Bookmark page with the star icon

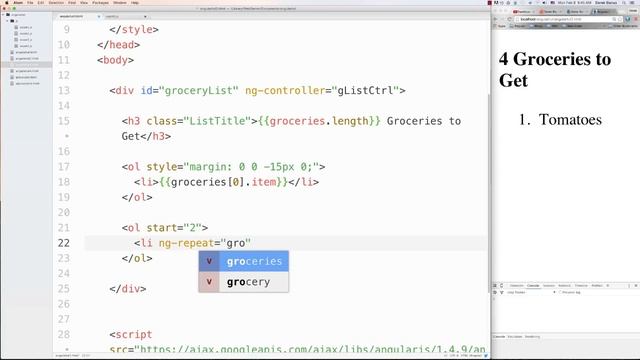tap(620, 19)
